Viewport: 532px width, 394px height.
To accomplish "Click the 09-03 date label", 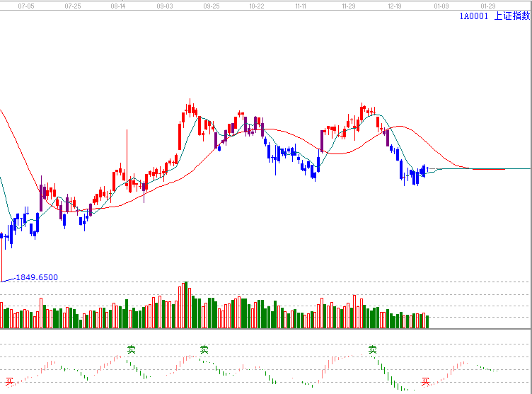I will tap(165, 5).
